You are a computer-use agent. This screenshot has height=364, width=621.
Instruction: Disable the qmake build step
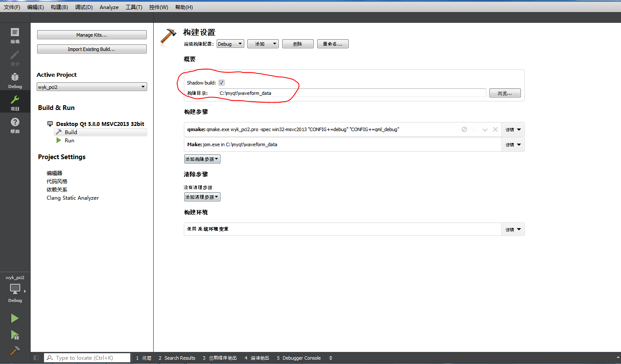coord(463,129)
